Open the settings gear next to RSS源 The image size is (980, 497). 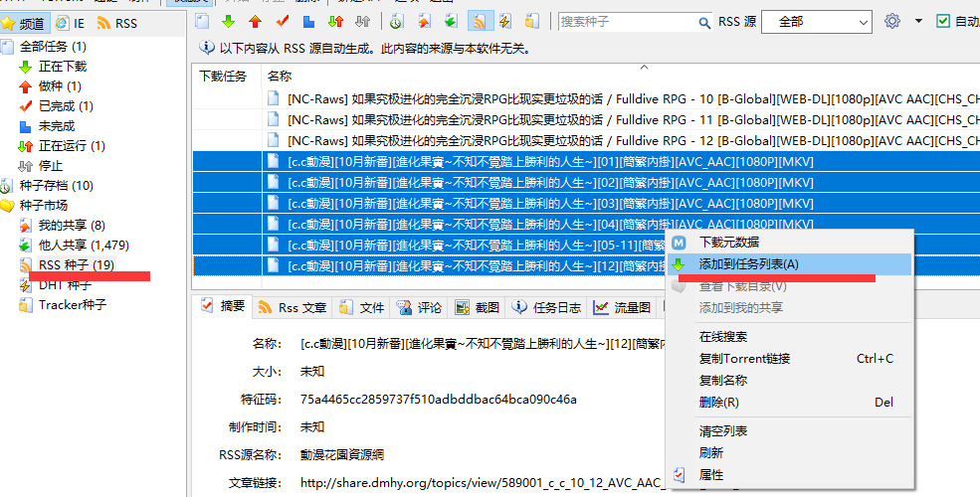(892, 21)
